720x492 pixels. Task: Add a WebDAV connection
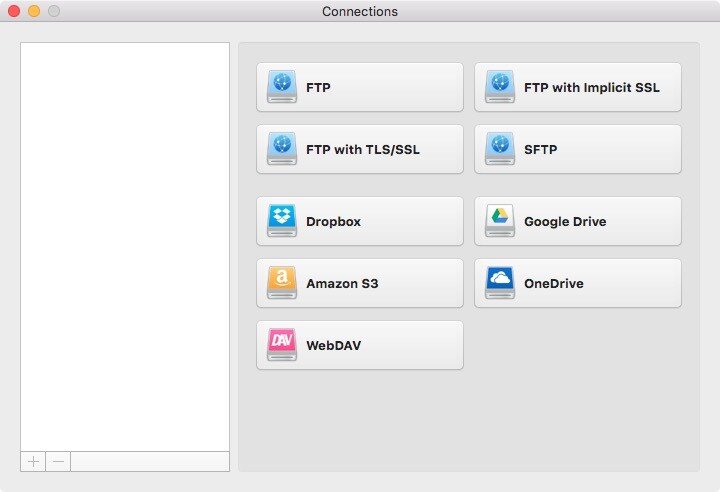360,345
